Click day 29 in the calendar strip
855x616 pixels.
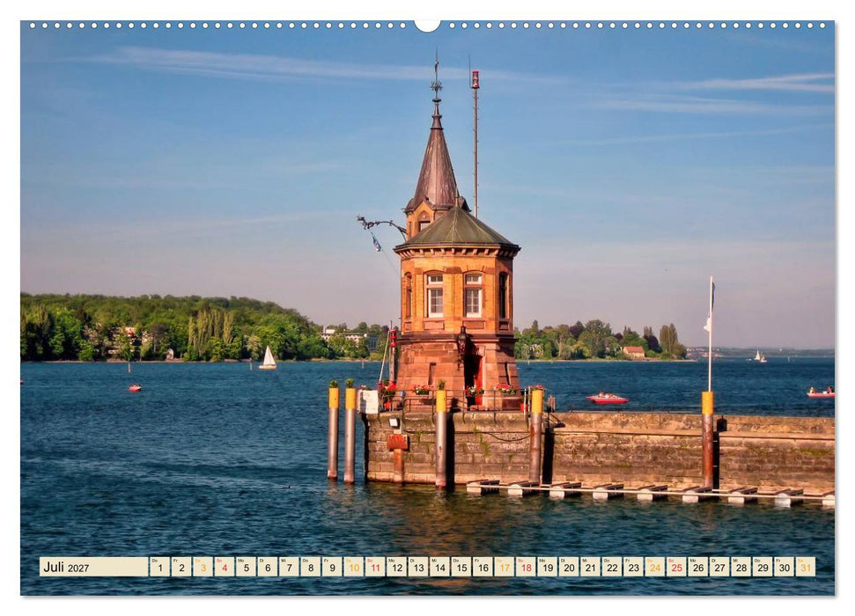(x=763, y=567)
